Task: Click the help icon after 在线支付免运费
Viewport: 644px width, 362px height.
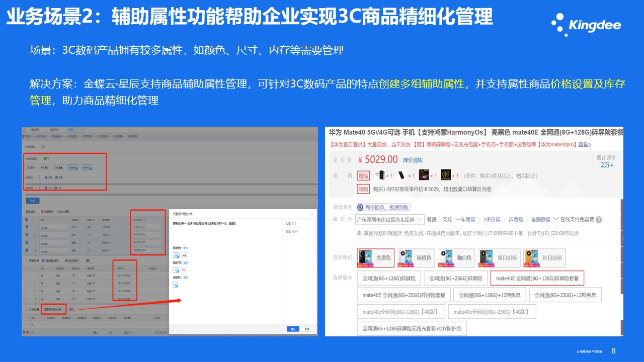Action: coord(599,220)
